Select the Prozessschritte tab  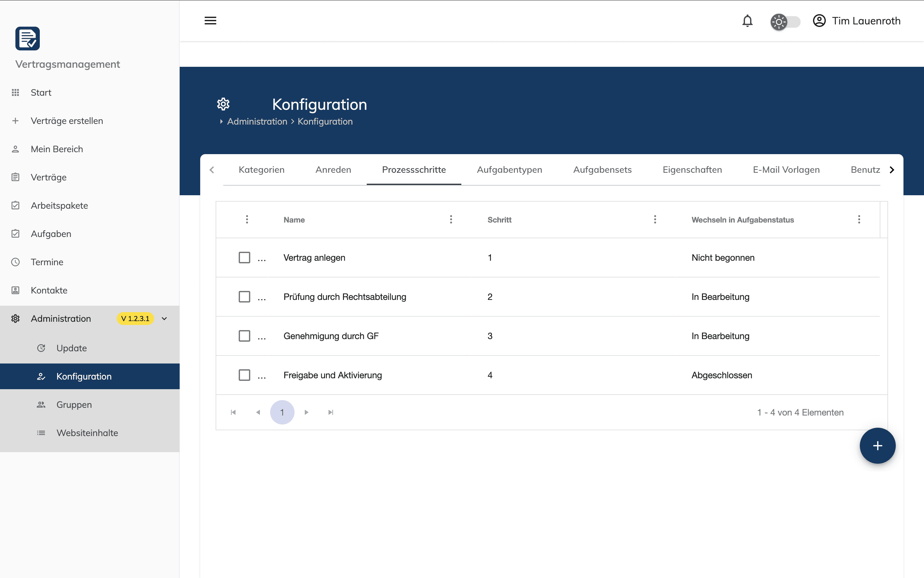pyautogui.click(x=414, y=170)
